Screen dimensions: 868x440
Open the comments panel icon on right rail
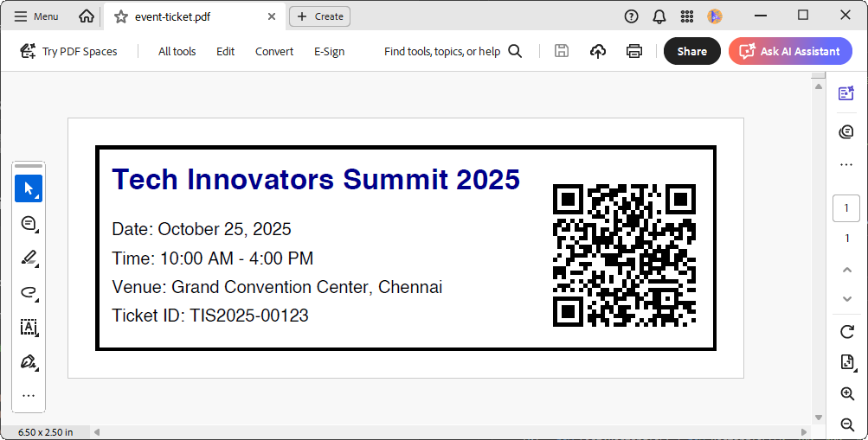[846, 131]
